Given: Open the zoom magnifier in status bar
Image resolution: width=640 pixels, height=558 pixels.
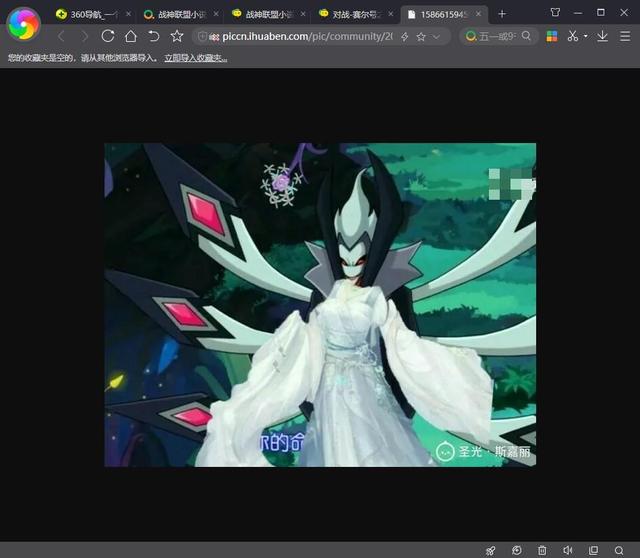Looking at the screenshot, I should [x=619, y=550].
